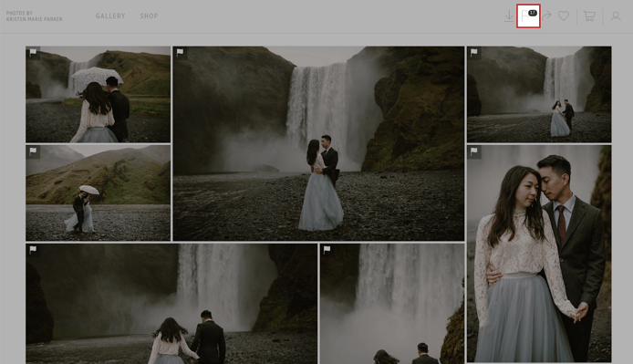Viewport: 633px width, 364px height.
Task: Unflag the couple walking with umbrella photo
Action: 33,151
